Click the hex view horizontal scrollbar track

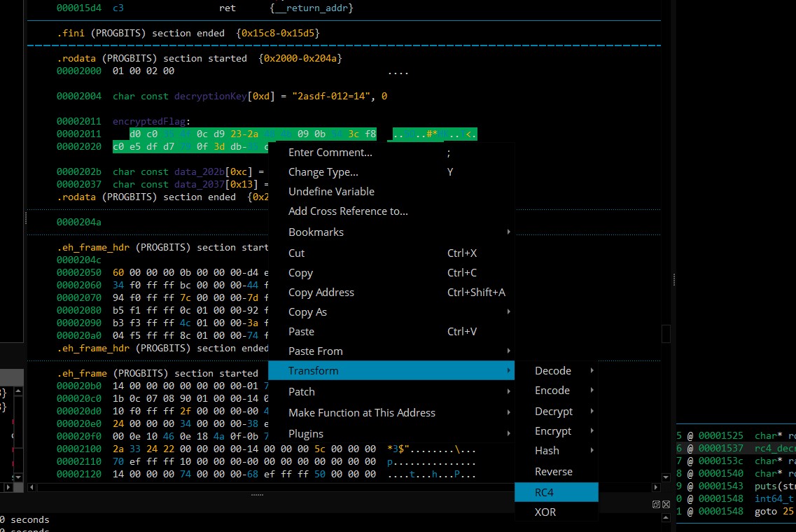click(344, 487)
